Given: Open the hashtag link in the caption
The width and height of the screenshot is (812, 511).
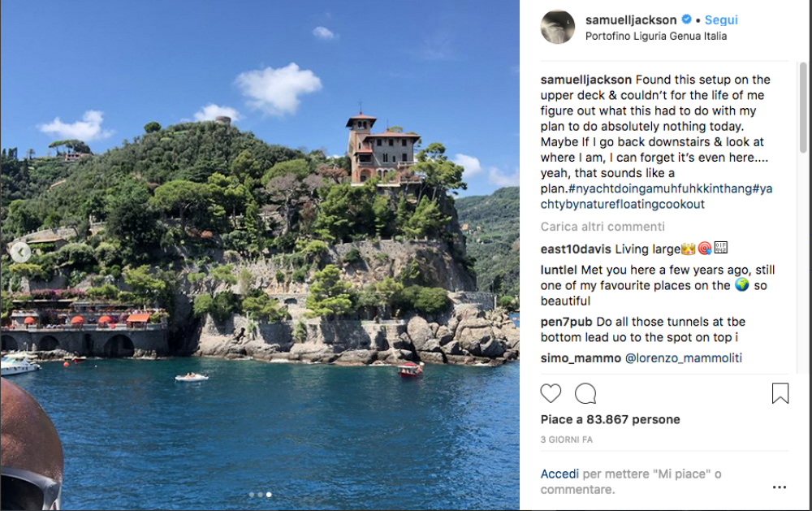Looking at the screenshot, I should tap(625, 188).
